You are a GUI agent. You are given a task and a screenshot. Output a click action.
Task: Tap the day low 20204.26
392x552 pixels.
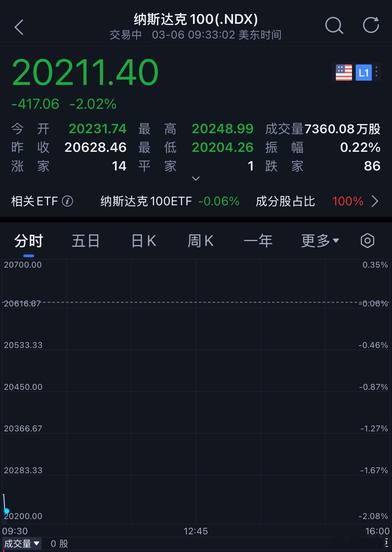223,148
